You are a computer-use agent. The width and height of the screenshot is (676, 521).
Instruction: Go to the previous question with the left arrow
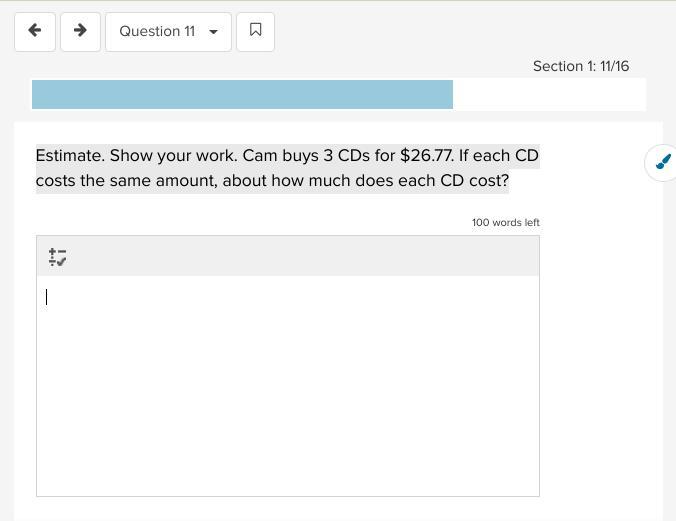coord(35,31)
